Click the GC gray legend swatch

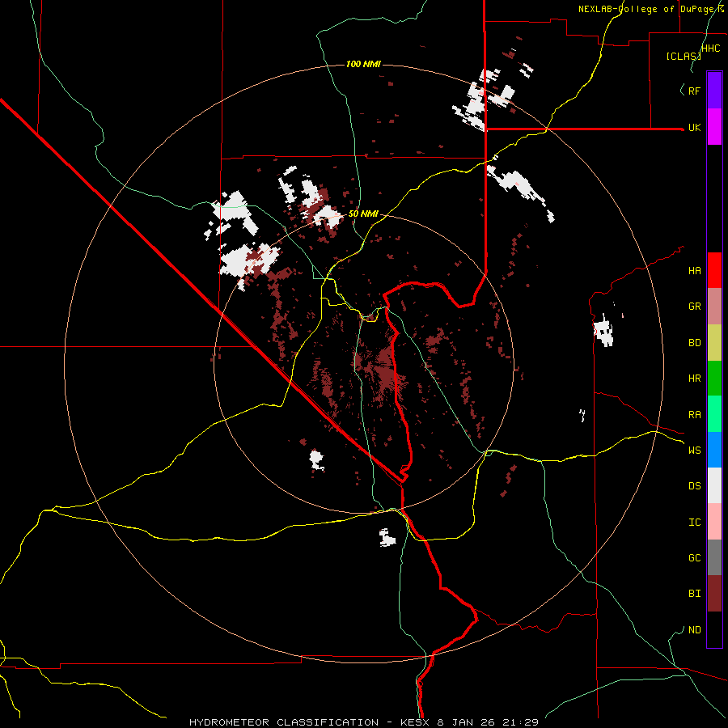pyautogui.click(x=714, y=557)
